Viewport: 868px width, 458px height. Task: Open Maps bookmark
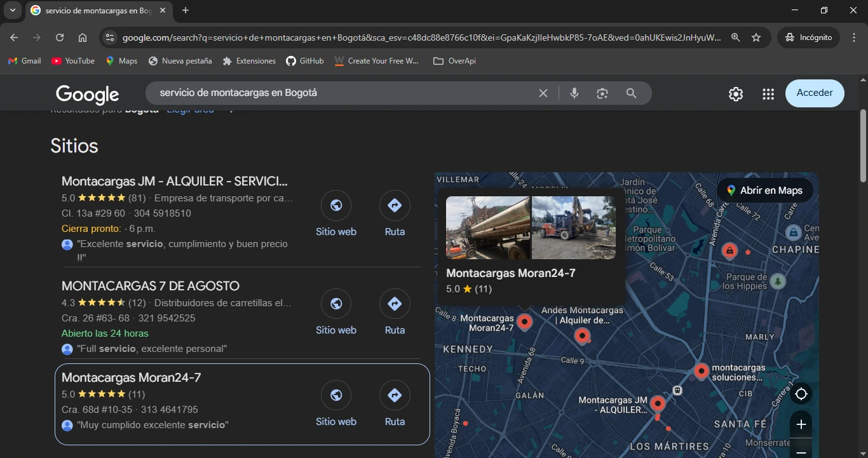(x=121, y=61)
